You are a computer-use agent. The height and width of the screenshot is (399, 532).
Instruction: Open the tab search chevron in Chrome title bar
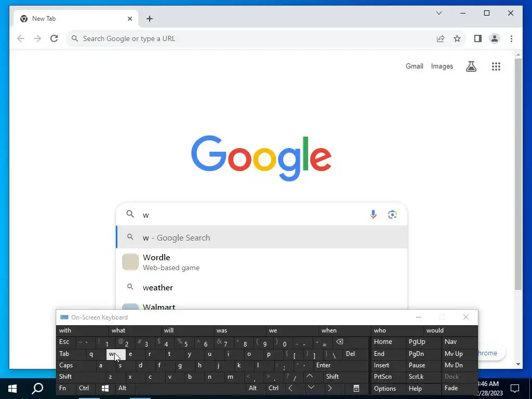(x=438, y=13)
